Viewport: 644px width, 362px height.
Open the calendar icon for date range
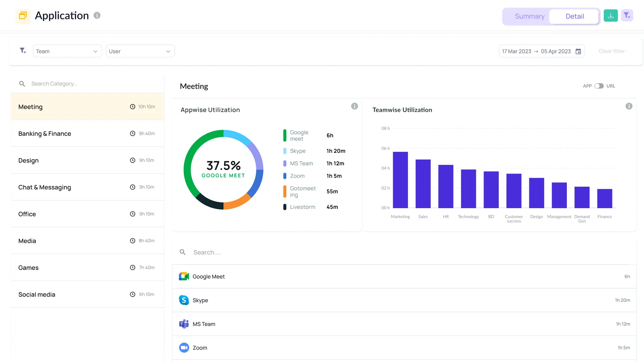coord(578,51)
